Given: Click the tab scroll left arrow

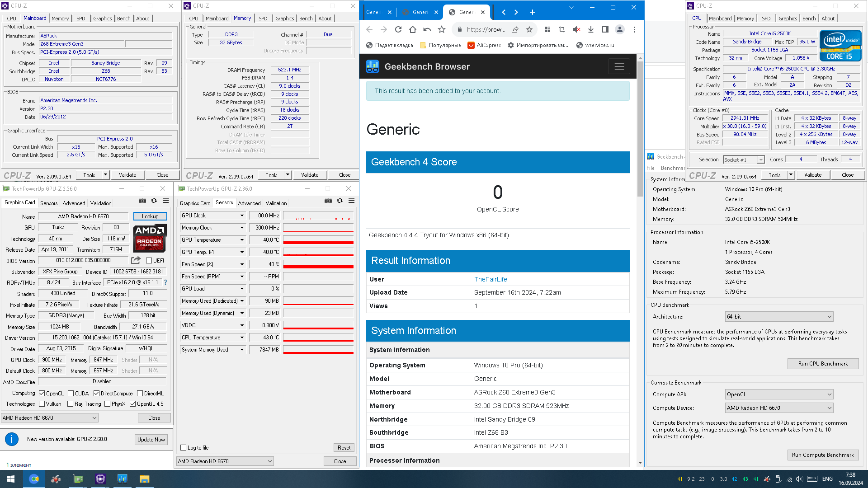Looking at the screenshot, I should (504, 12).
